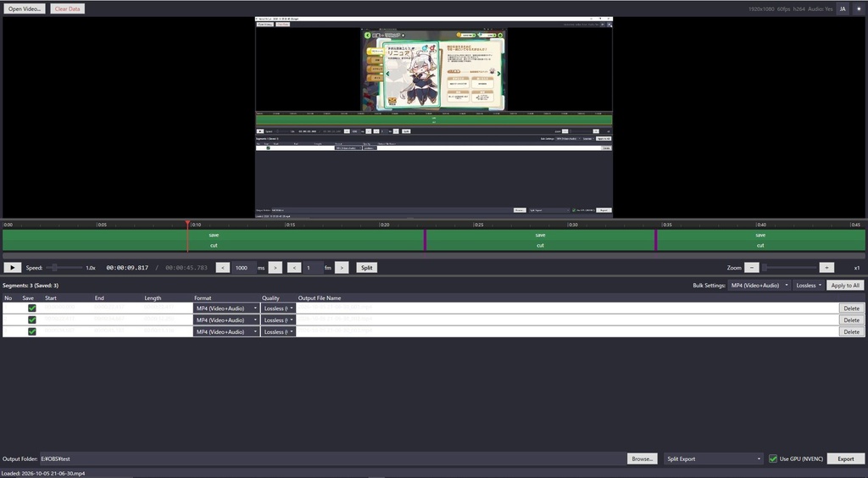
Task: Open the Format dropdown in the first segment row
Action: pyautogui.click(x=226, y=308)
